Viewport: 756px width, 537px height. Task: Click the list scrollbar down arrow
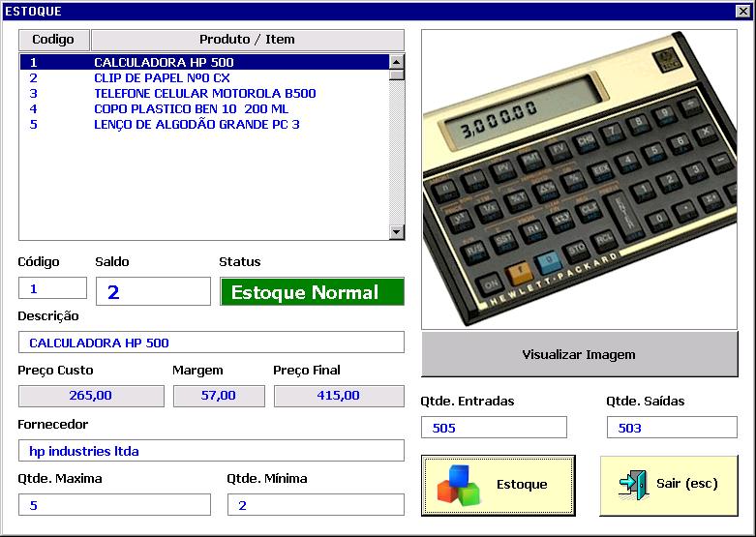coord(396,232)
